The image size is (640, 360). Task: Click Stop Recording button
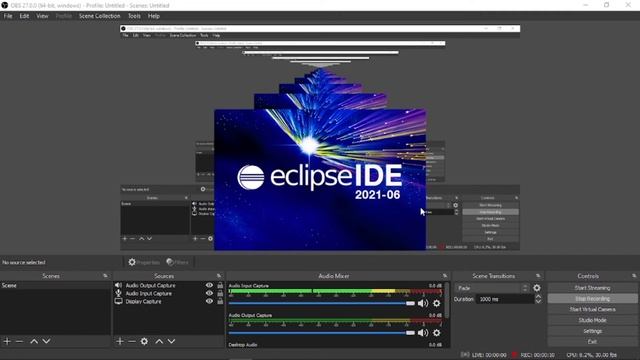[x=592, y=298]
